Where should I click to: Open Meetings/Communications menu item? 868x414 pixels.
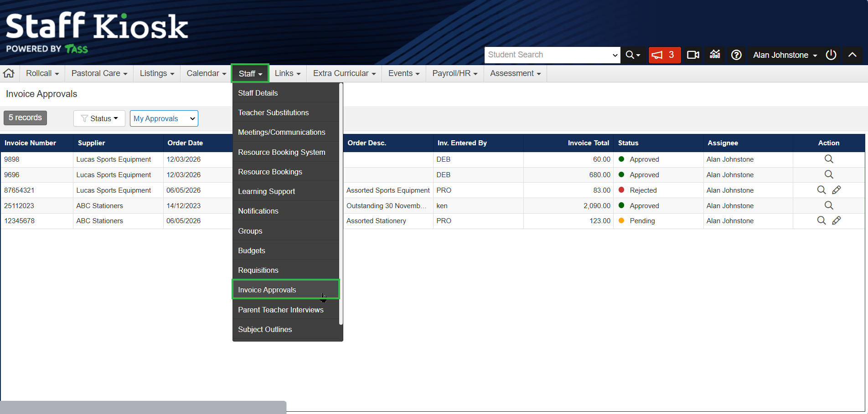(286, 132)
